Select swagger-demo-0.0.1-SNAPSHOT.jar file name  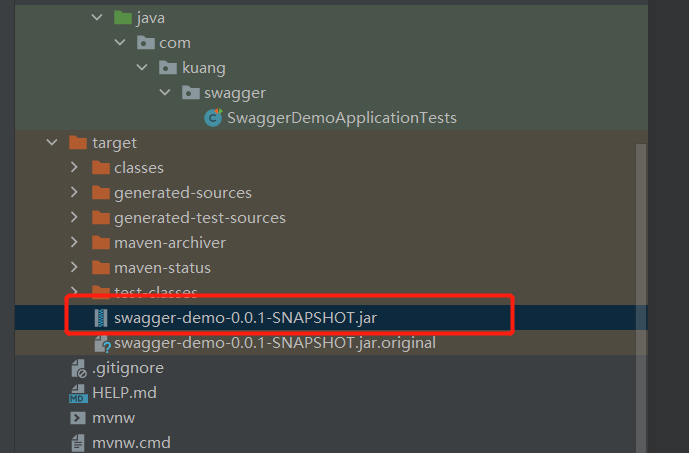click(x=246, y=318)
